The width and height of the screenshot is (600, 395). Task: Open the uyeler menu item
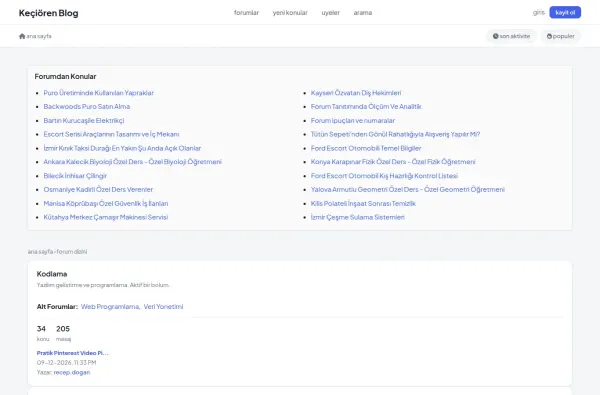click(x=331, y=13)
